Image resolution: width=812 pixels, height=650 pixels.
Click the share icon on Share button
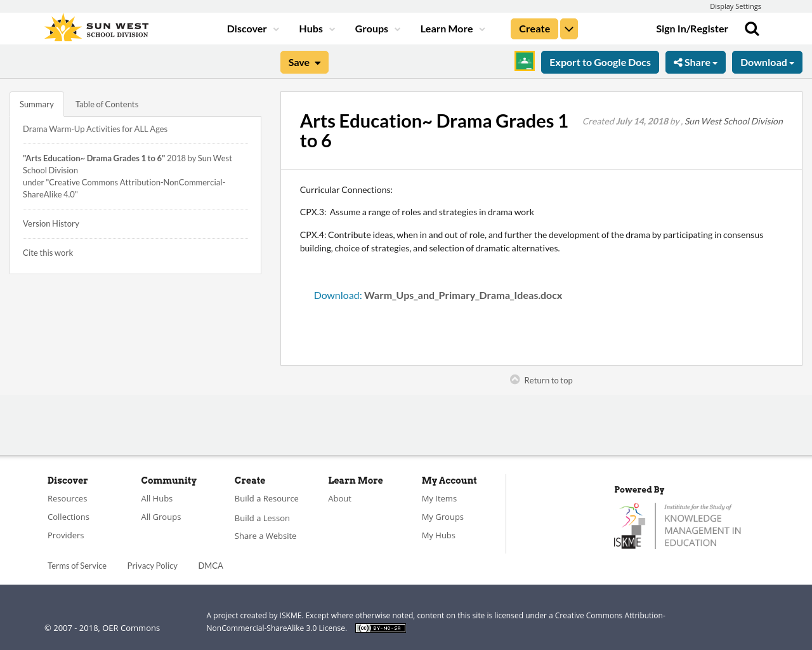(x=678, y=62)
